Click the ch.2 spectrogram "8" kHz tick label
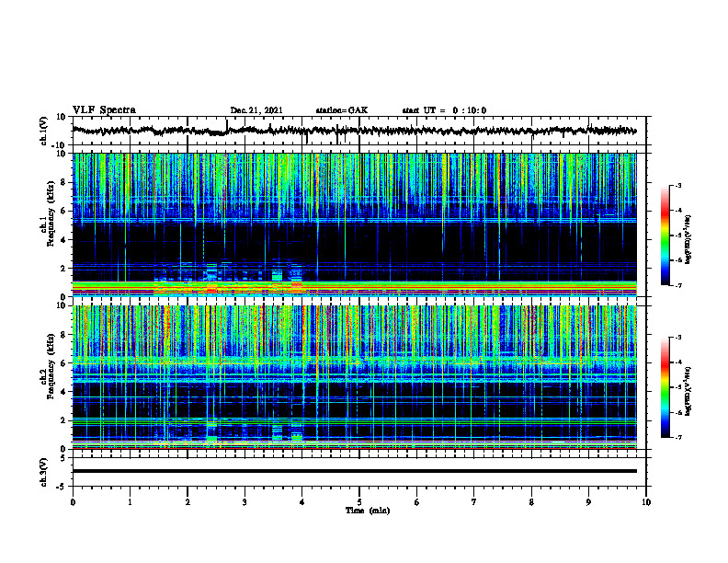Screen dimensions: 728x563 pos(63,335)
